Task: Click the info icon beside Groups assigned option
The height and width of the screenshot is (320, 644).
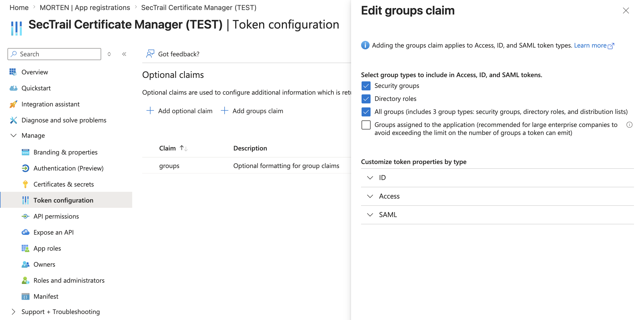Action: [629, 125]
